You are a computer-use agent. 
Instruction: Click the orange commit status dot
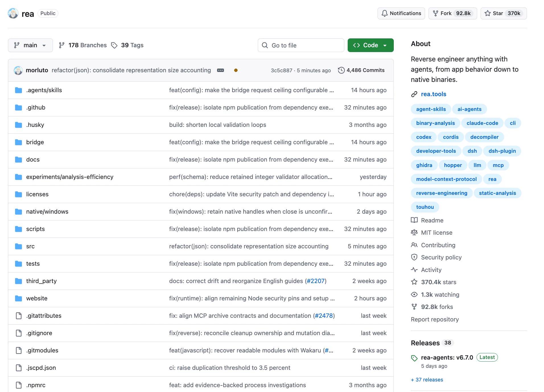236,70
